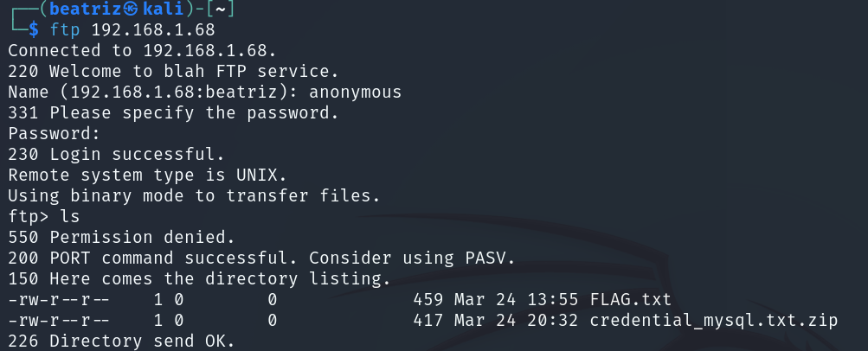
Task: Click the 220 Welcome to blah FTP line
Action: coord(173,71)
